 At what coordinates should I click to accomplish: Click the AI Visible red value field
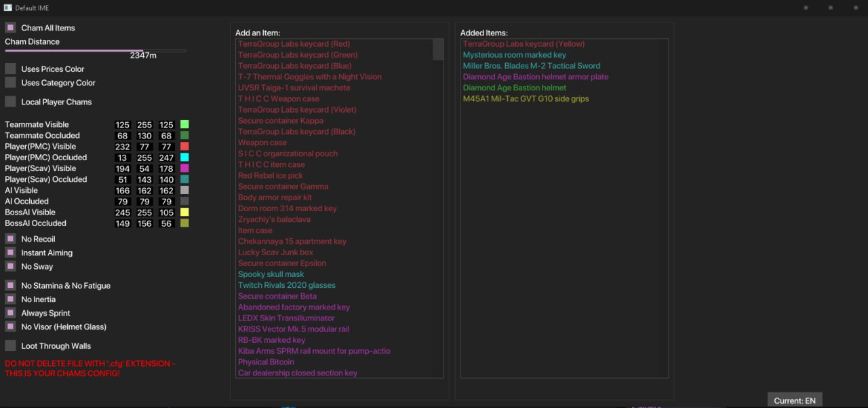tap(123, 191)
